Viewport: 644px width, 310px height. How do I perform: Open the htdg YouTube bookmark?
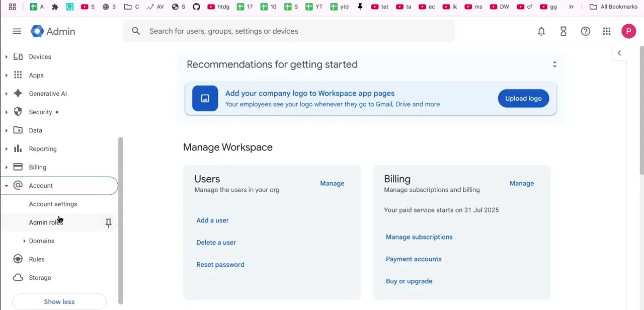click(218, 7)
